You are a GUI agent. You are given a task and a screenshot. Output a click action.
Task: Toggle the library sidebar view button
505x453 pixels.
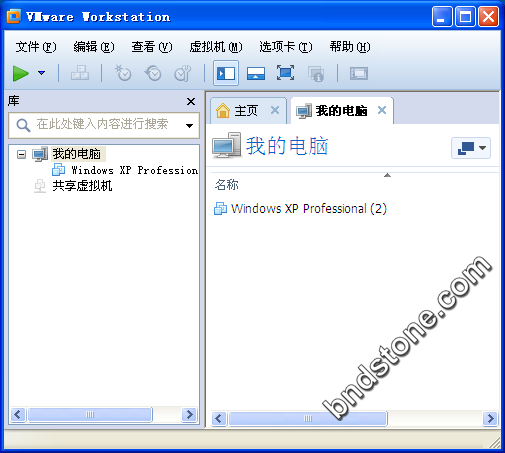coord(226,73)
